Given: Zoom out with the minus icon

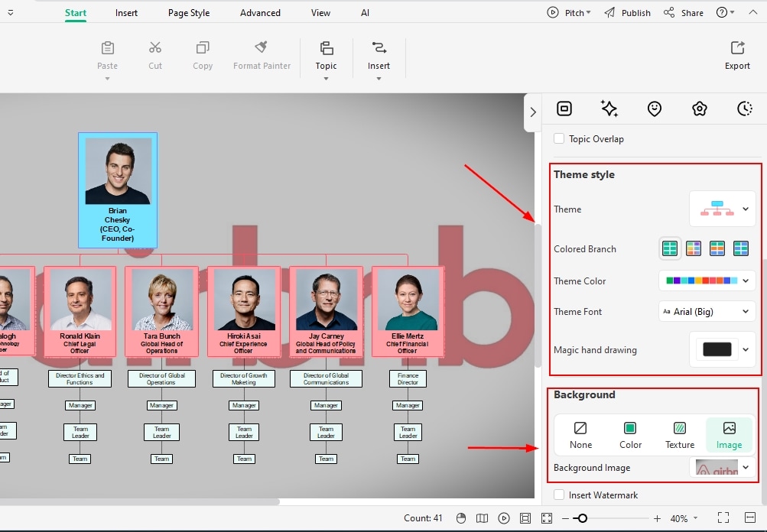Looking at the screenshot, I should [x=565, y=518].
